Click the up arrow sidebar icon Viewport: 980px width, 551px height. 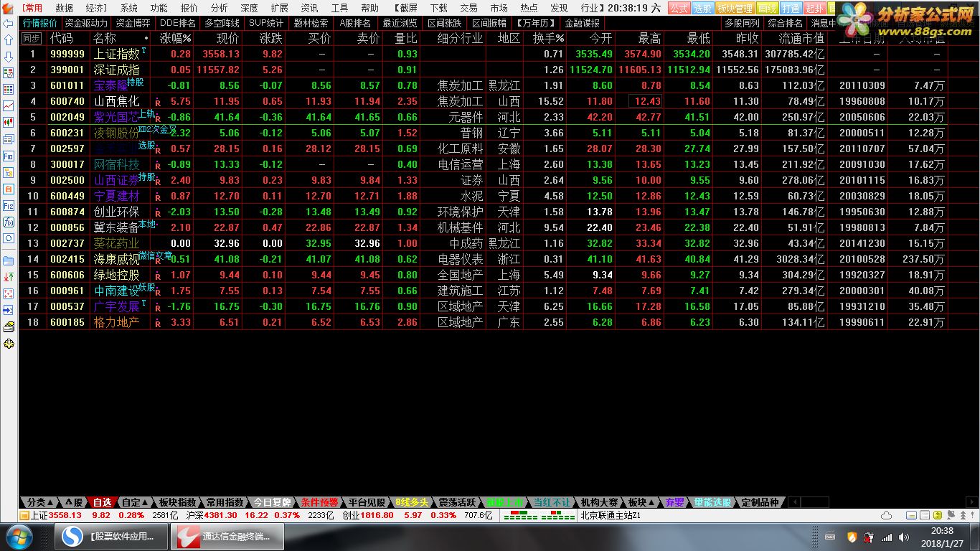[9, 40]
